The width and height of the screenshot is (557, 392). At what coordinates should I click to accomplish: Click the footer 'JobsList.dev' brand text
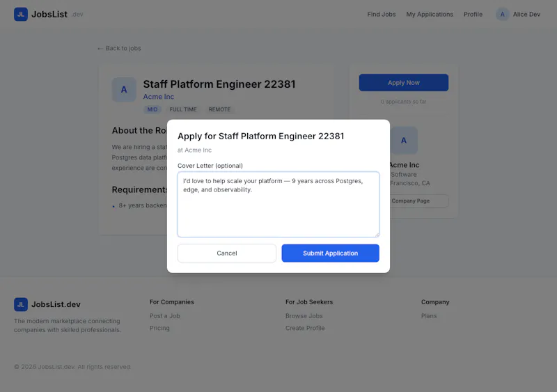point(56,304)
